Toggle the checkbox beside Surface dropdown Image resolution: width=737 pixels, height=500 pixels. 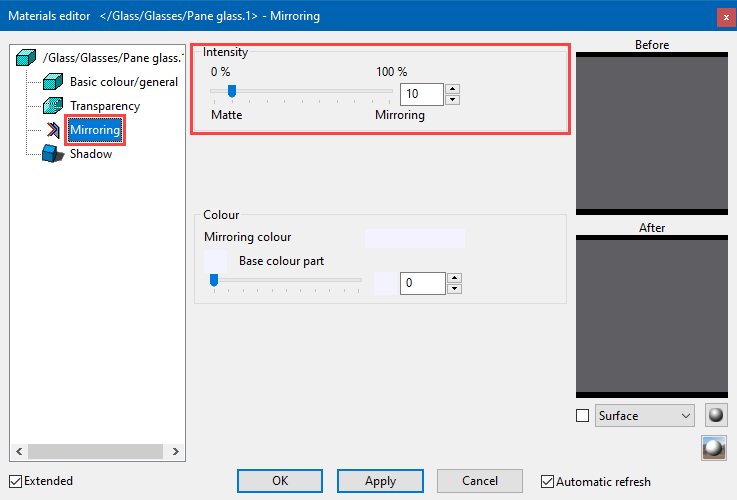point(582,415)
